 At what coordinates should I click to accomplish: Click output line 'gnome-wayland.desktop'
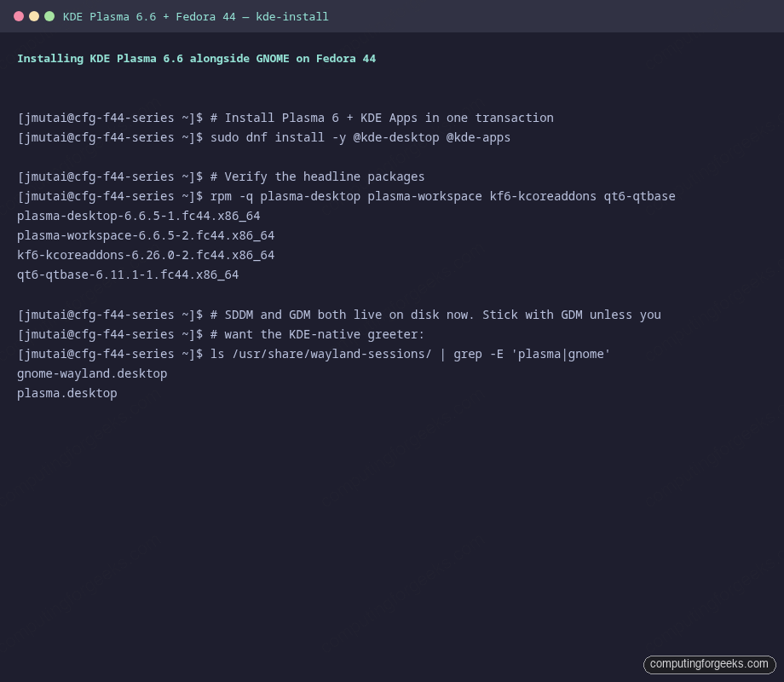point(92,373)
